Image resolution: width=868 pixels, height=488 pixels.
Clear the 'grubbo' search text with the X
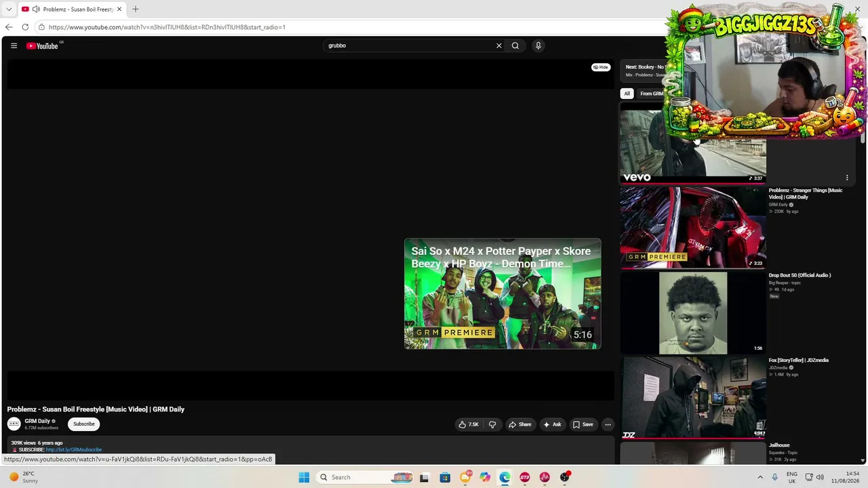pos(499,46)
